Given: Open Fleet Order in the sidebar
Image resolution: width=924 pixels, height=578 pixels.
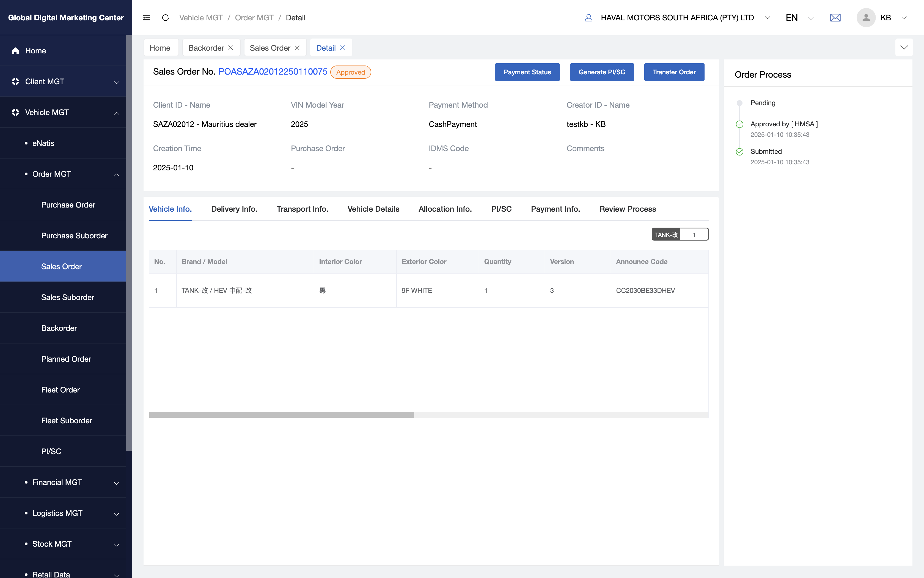Looking at the screenshot, I should [x=63, y=389].
